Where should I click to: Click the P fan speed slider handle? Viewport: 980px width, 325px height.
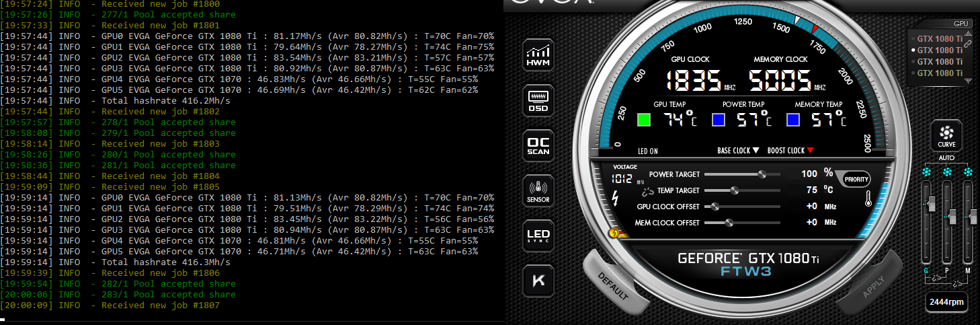[951, 215]
